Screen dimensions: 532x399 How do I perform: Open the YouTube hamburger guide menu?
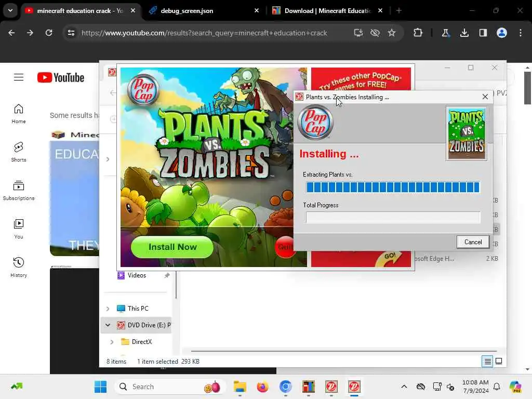coord(19,77)
